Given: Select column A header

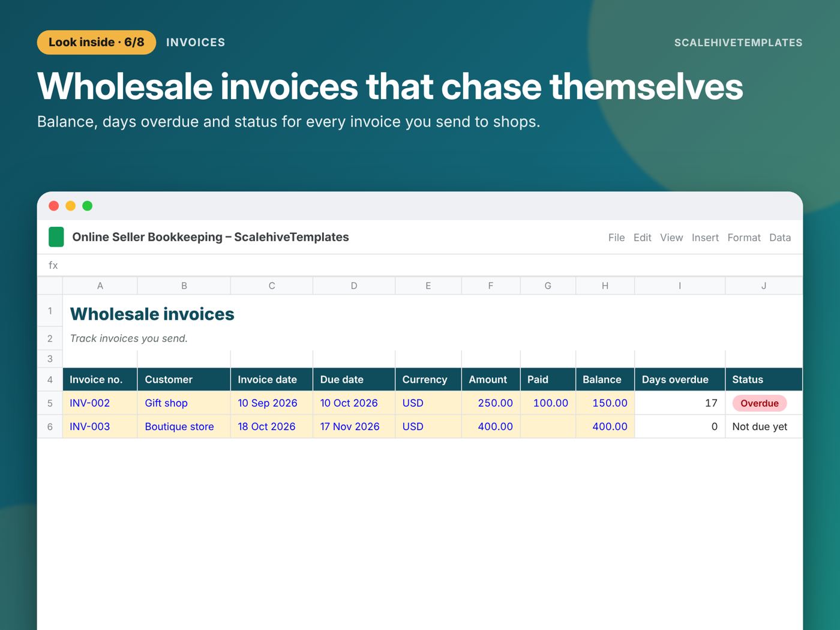Looking at the screenshot, I should (x=100, y=286).
